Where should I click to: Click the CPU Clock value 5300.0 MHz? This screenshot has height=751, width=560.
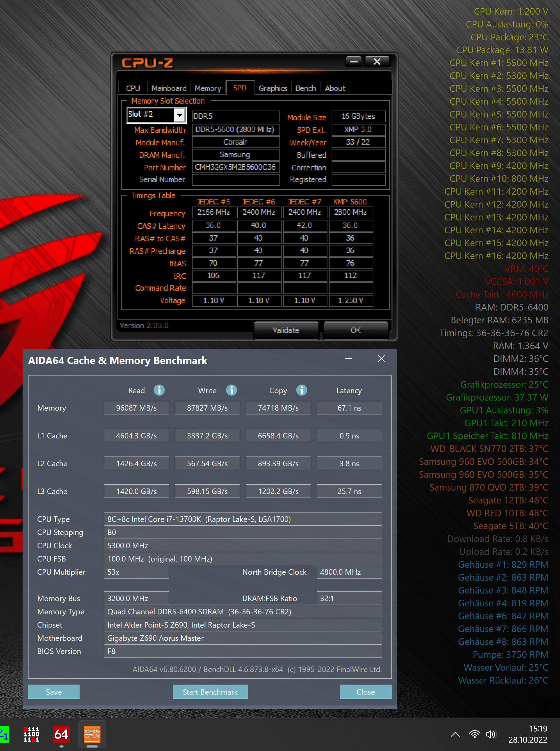point(243,546)
